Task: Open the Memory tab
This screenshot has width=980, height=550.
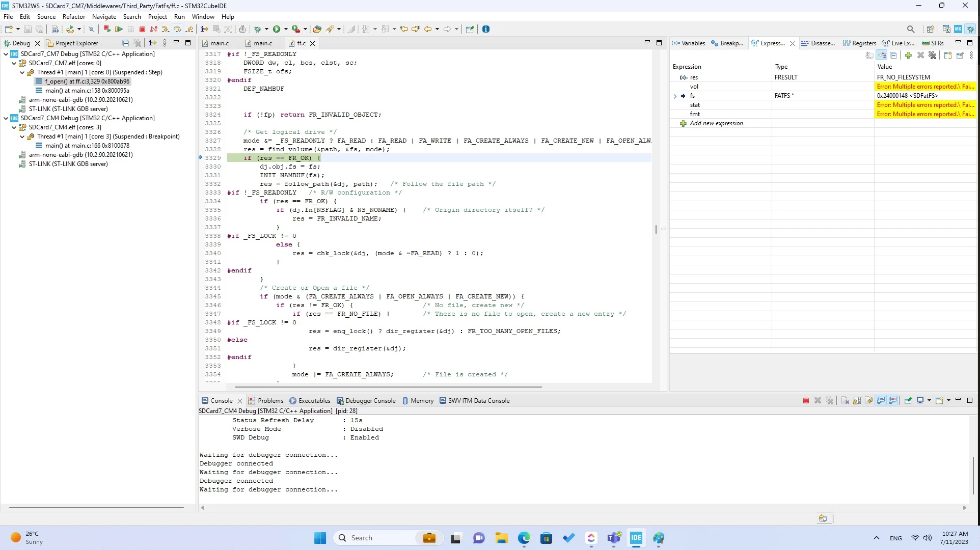Action: coord(418,401)
